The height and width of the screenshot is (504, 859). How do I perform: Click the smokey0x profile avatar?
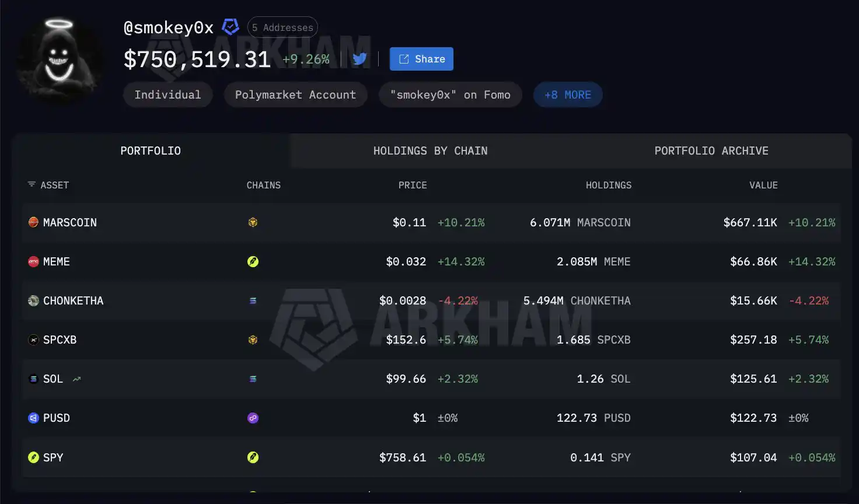click(59, 60)
